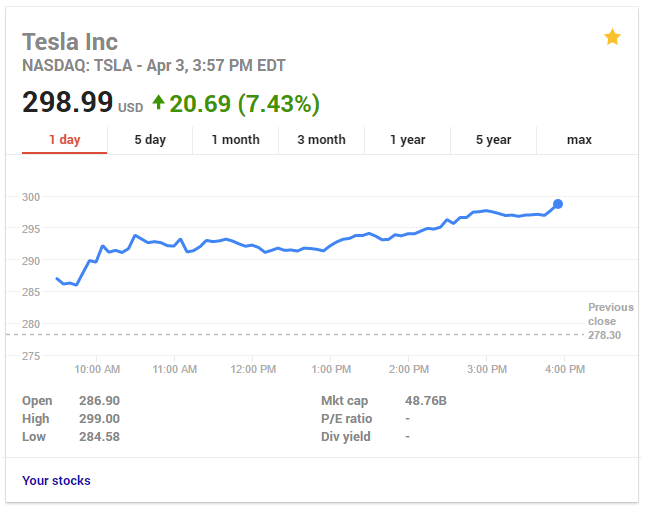Viewport: 645px width, 508px height.
Task: Click the Mkt cap value 48.76B
Action: 426,400
